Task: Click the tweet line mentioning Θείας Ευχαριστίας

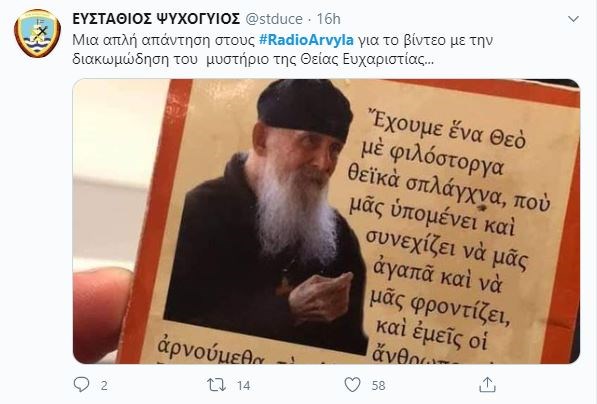Action: (x=253, y=60)
